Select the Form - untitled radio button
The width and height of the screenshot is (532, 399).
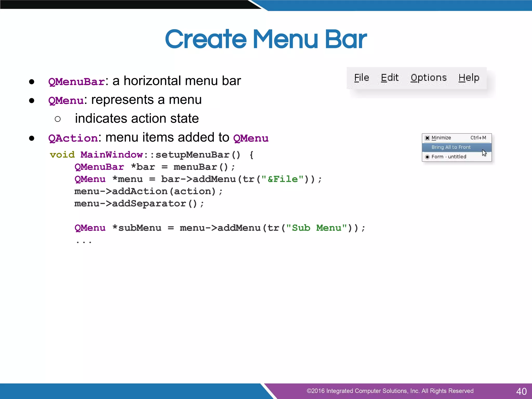pos(427,157)
